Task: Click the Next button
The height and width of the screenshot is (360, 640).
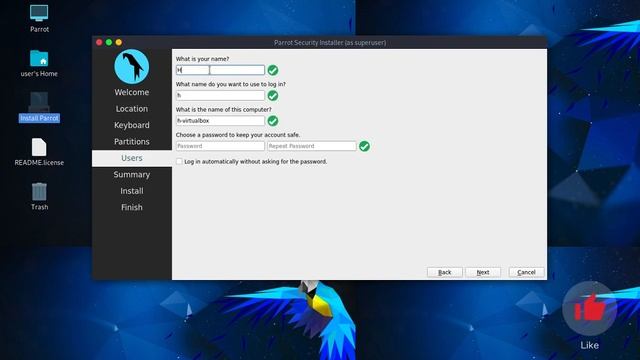Action: click(x=483, y=272)
